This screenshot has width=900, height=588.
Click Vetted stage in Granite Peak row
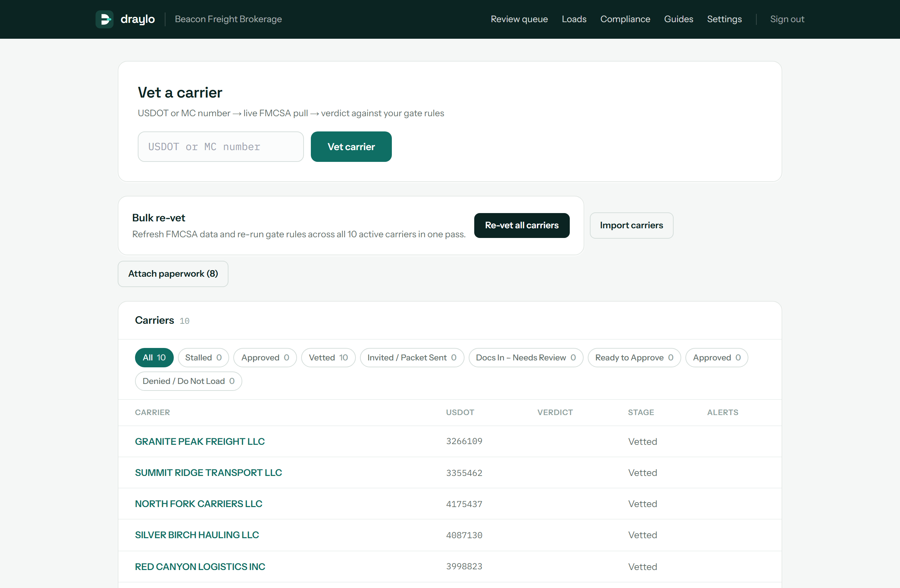(x=642, y=441)
